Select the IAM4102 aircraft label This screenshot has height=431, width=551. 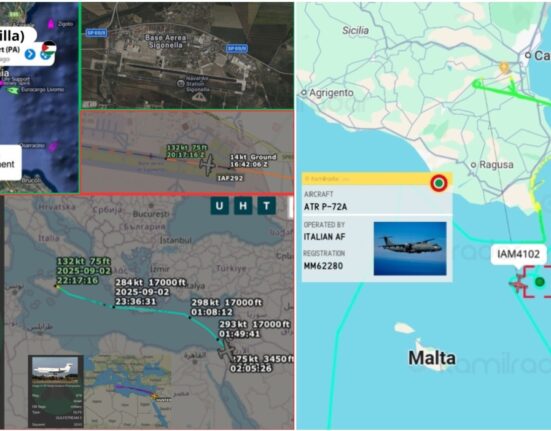[518, 254]
